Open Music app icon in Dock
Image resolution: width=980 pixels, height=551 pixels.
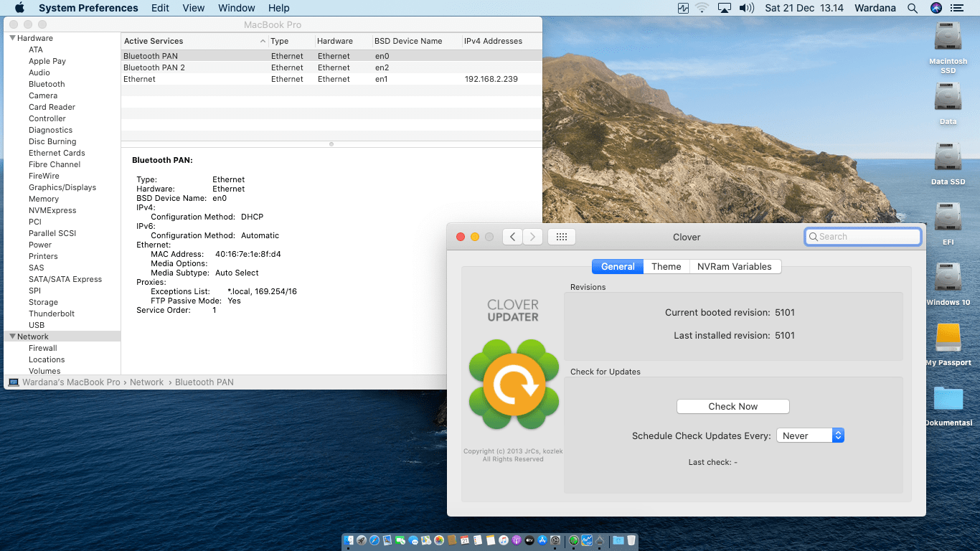click(x=504, y=540)
